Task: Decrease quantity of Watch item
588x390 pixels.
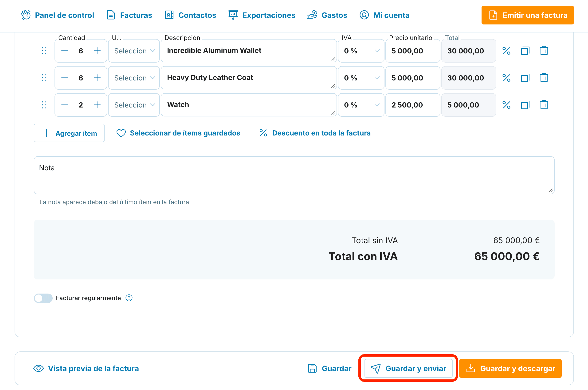Action: coord(65,105)
